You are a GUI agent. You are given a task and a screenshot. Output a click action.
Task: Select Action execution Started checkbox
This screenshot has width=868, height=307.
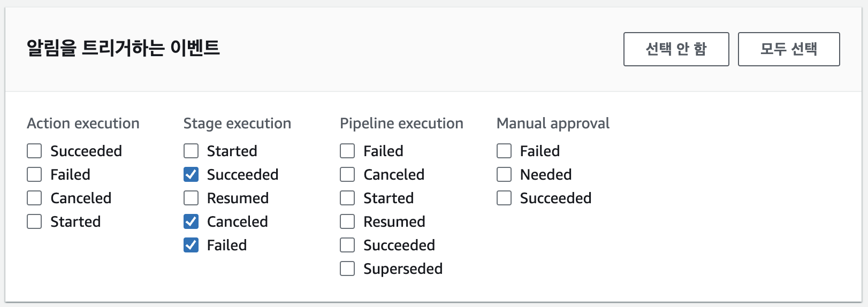tap(34, 222)
